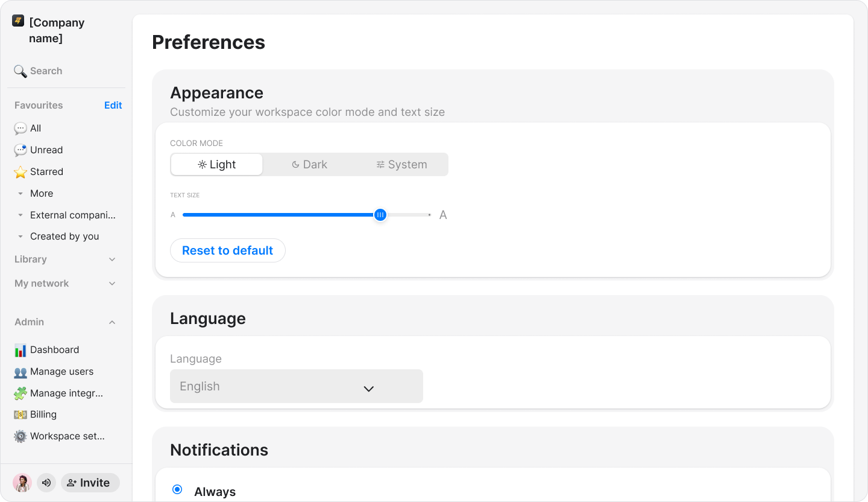Open the user profile avatar
The image size is (868, 502).
pyautogui.click(x=22, y=483)
